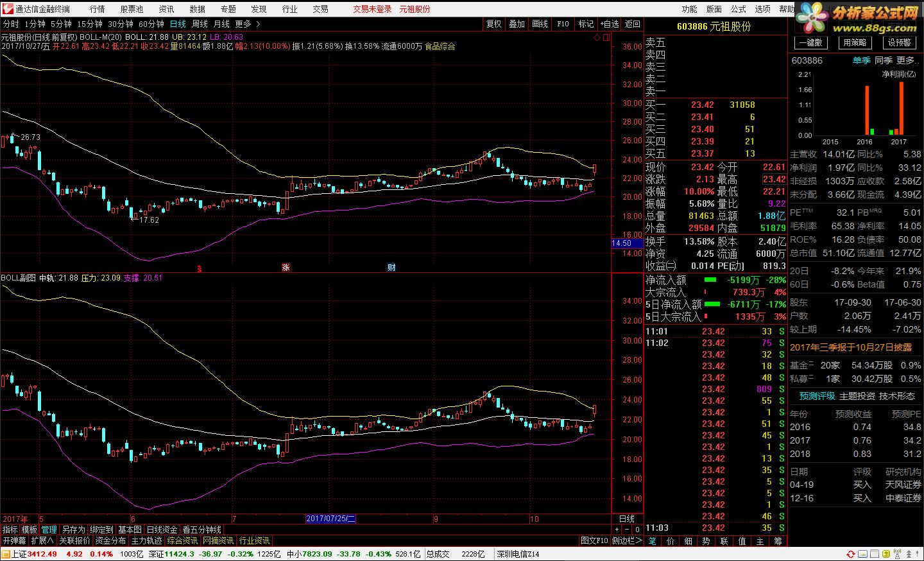Image resolution: width=924 pixels, height=561 pixels.
Task: Open 技术形态 technical pattern link
Action: (897, 396)
